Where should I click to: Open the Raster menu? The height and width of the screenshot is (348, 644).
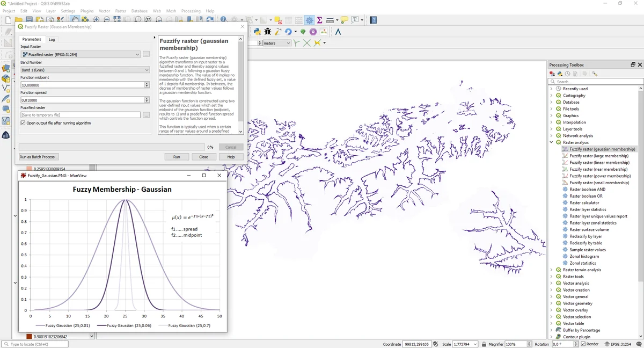[121, 11]
